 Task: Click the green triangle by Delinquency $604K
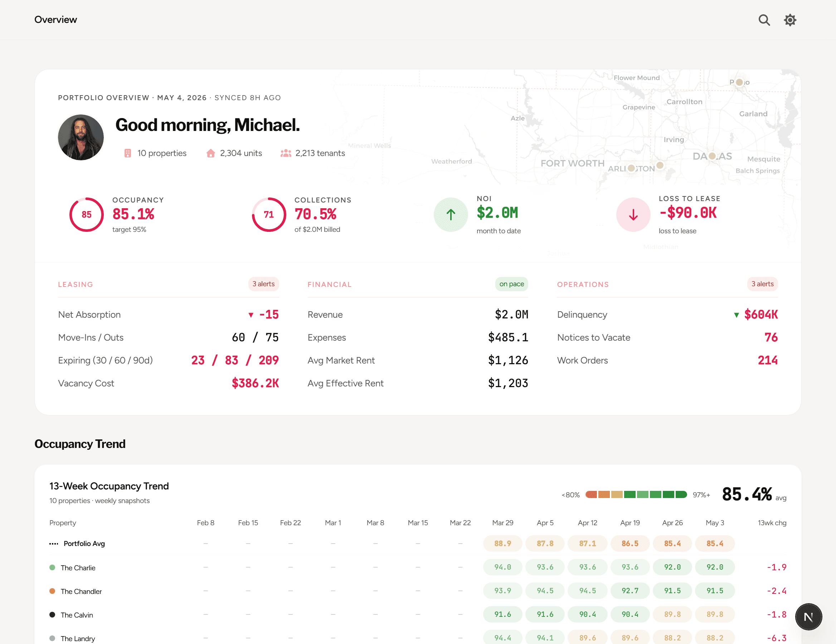coord(736,315)
